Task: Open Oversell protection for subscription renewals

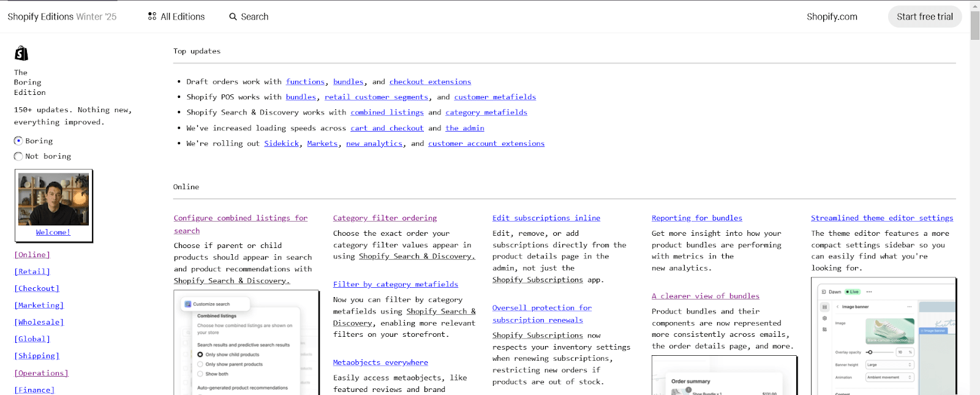Action: click(x=542, y=314)
